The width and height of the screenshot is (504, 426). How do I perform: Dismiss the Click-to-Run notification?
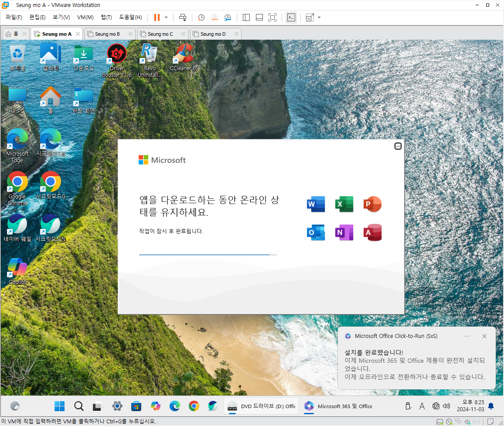[x=484, y=336]
